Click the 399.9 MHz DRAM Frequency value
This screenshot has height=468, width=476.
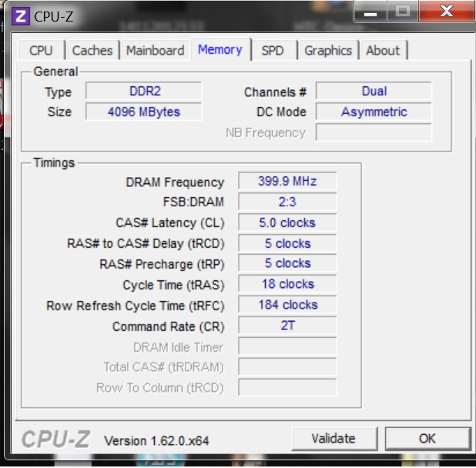[287, 181]
